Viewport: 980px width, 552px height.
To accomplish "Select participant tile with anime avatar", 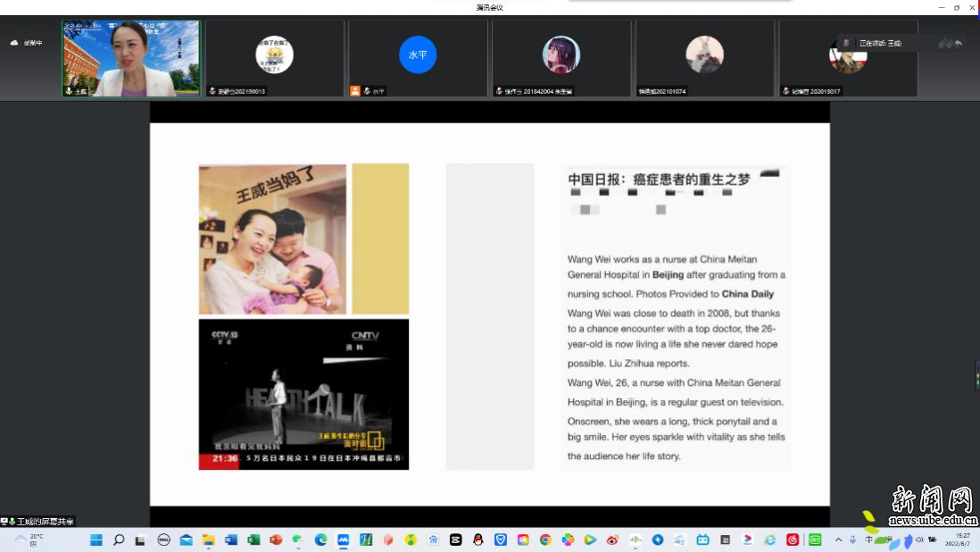I will coord(561,58).
